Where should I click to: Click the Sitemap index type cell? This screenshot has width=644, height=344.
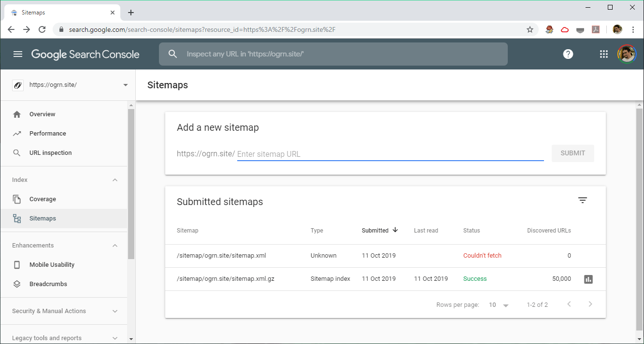[330, 279]
